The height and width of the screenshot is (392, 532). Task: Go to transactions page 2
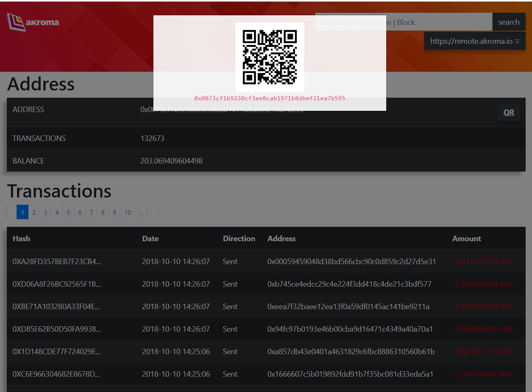coord(34,212)
